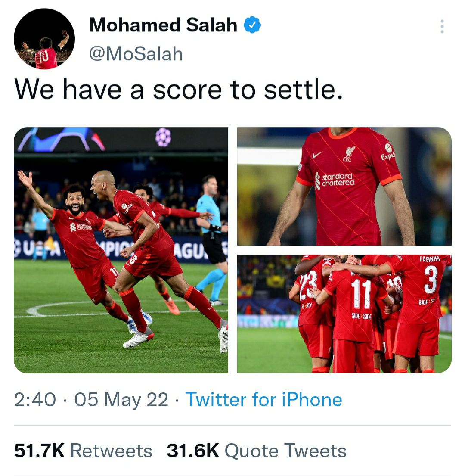465x476 pixels.
Task: Open the Twitter for iPhone source link
Action: tap(264, 399)
